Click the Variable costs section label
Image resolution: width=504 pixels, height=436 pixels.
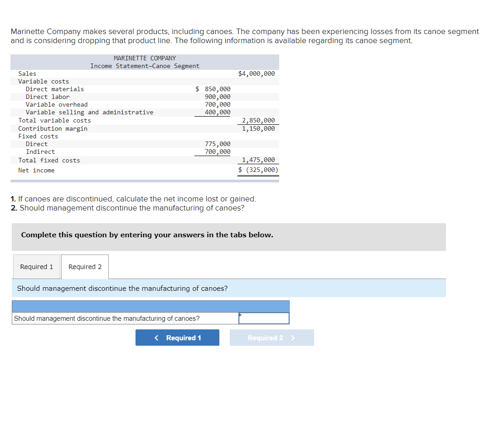pyautogui.click(x=44, y=81)
